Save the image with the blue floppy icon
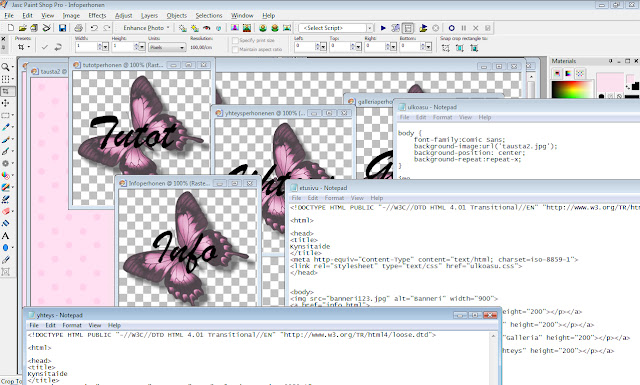Viewport: 640px width, 385px height. click(x=62, y=28)
